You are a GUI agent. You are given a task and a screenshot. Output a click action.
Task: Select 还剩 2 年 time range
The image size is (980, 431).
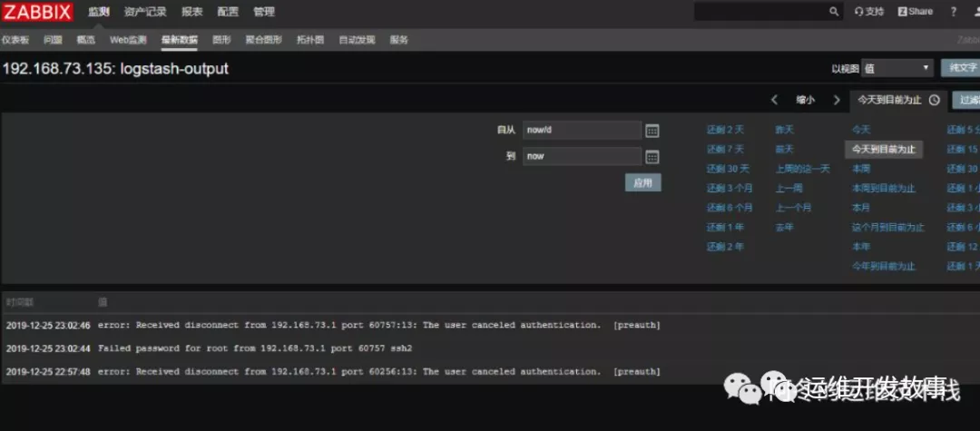click(x=725, y=247)
